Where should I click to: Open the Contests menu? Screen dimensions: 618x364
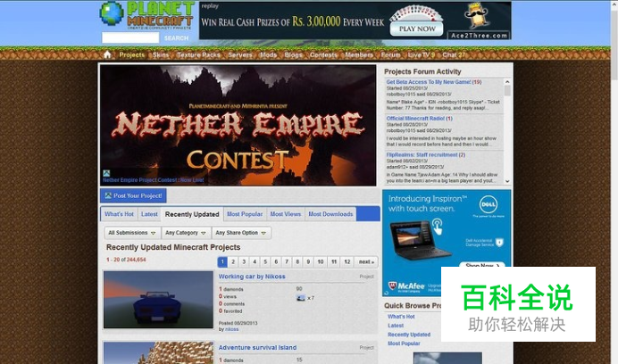(323, 54)
